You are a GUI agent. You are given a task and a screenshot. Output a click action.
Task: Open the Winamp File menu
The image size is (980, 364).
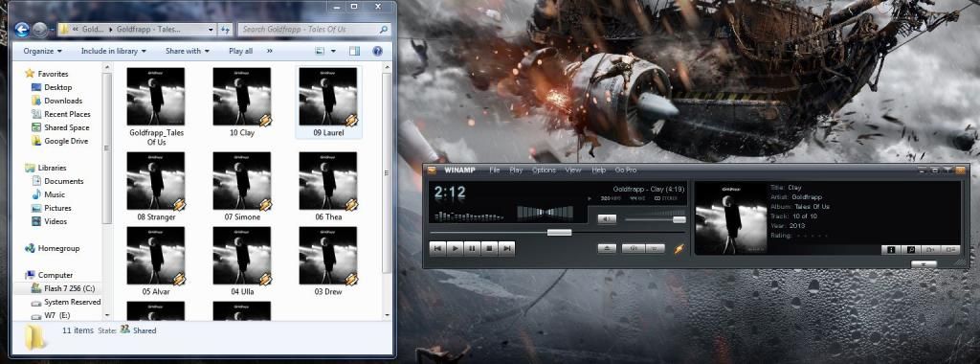495,171
